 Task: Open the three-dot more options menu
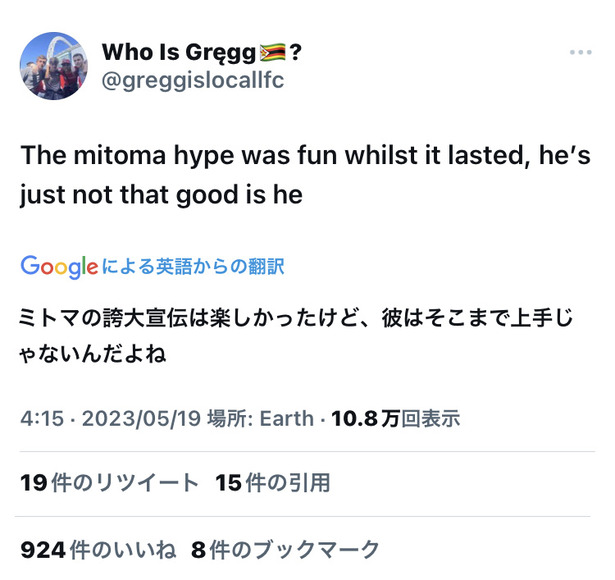click(580, 52)
